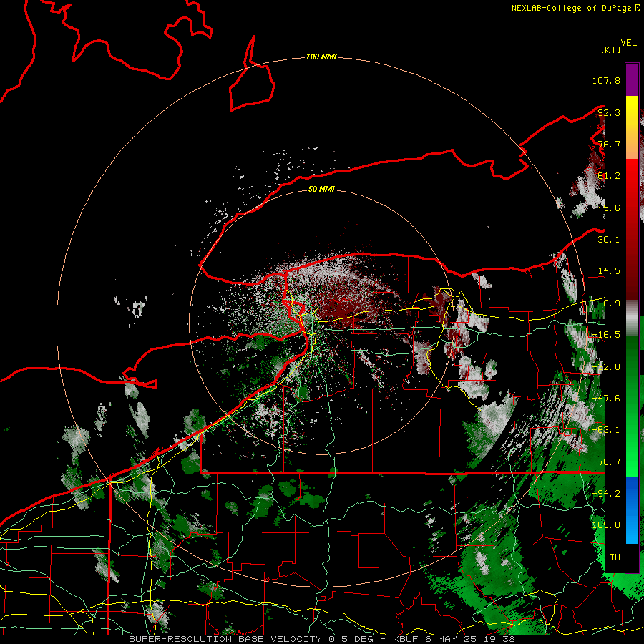Click the -32.0 legend value
Screen dimensions: 644x644
click(606, 367)
